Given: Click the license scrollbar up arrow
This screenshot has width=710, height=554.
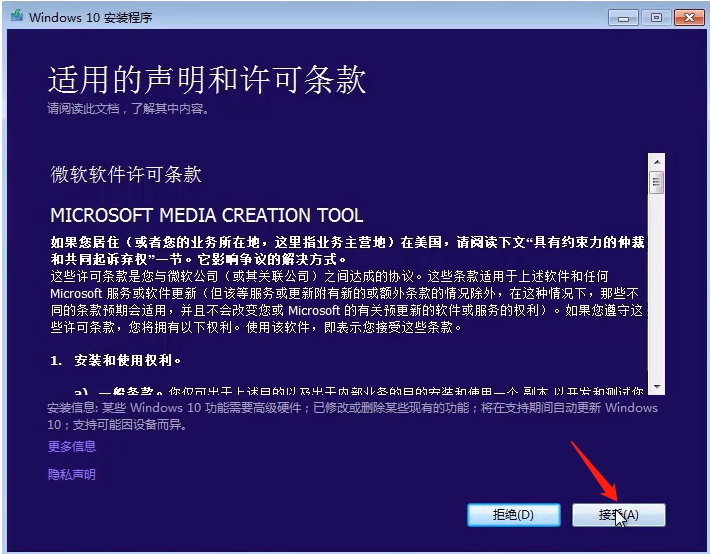Looking at the screenshot, I should [x=656, y=162].
